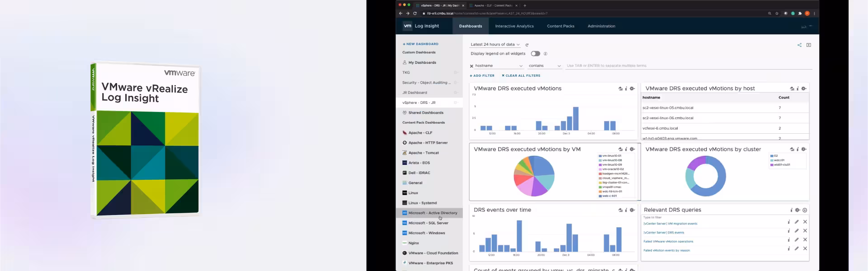Viewport: 868px width, 271px height.
Task: Open the Interactive Analytics tab
Action: 514,26
